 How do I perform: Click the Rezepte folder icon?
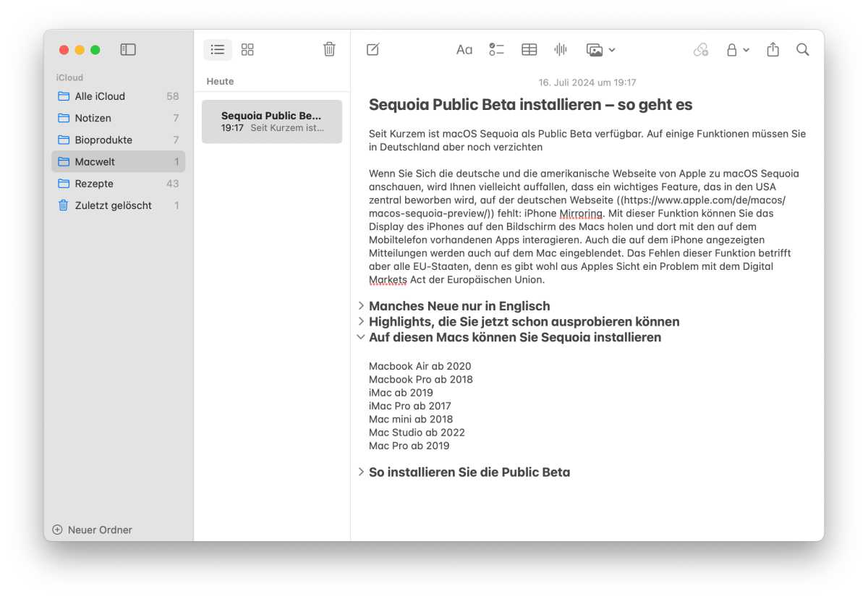(x=63, y=184)
